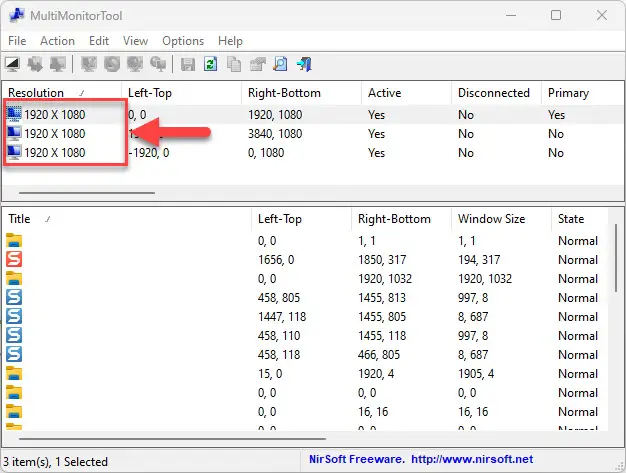The height and width of the screenshot is (473, 626).
Task: Click the Exit door toolbar icon
Action: click(304, 65)
